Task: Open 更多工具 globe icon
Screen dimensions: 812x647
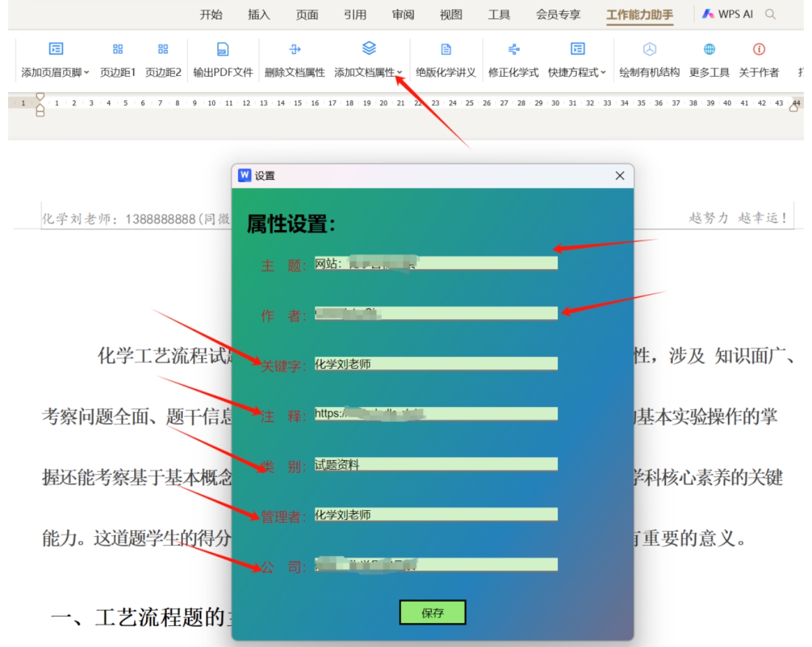Action: point(709,49)
